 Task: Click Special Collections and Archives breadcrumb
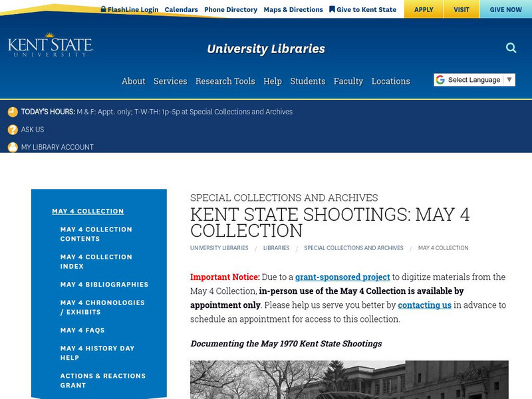[x=353, y=248]
